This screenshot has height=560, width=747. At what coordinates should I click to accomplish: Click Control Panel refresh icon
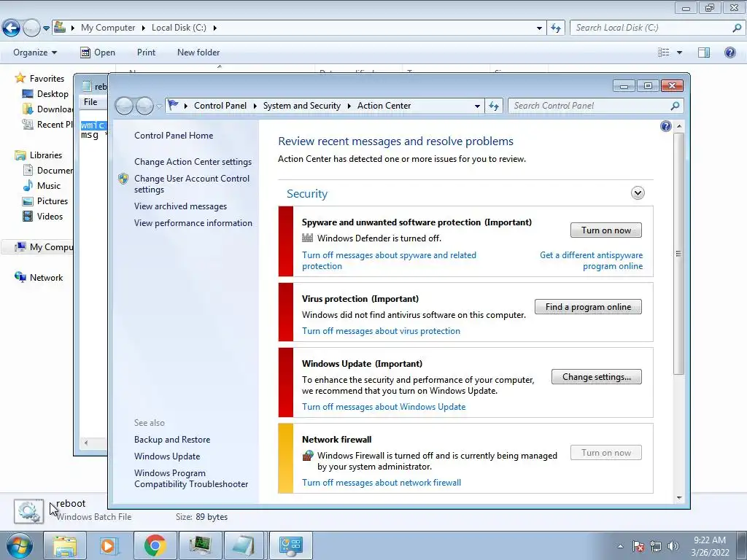point(494,106)
